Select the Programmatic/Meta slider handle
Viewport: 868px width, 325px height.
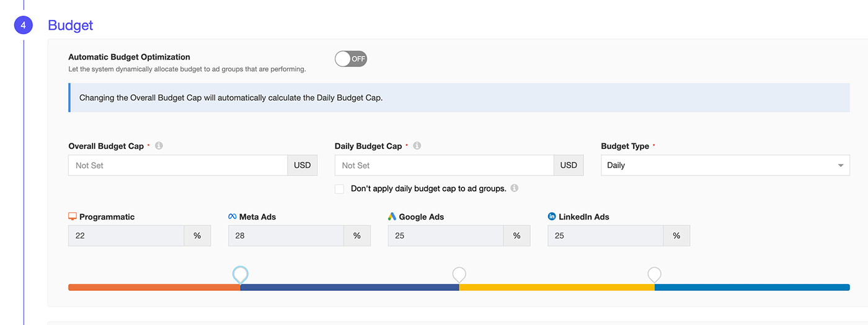pos(241,275)
